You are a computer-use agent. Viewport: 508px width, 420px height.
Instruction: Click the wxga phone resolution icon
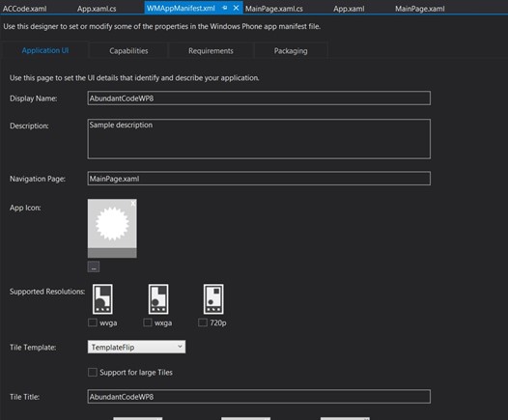(158, 299)
